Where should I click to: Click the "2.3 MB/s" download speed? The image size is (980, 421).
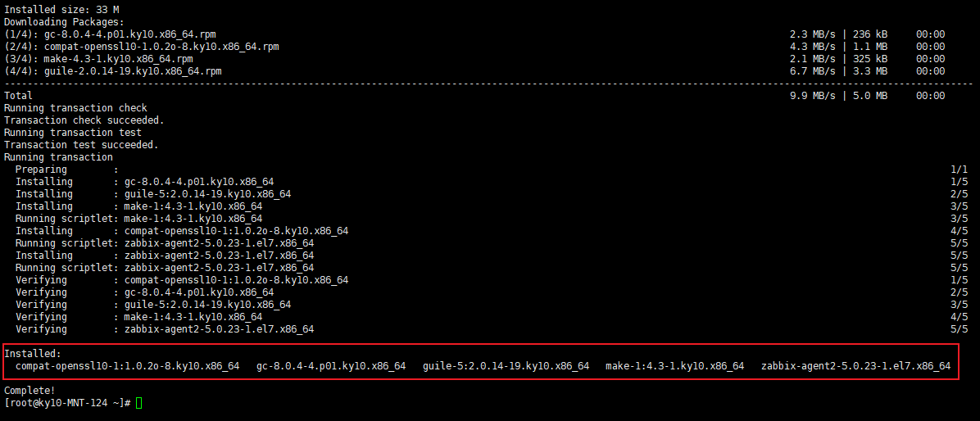point(813,34)
